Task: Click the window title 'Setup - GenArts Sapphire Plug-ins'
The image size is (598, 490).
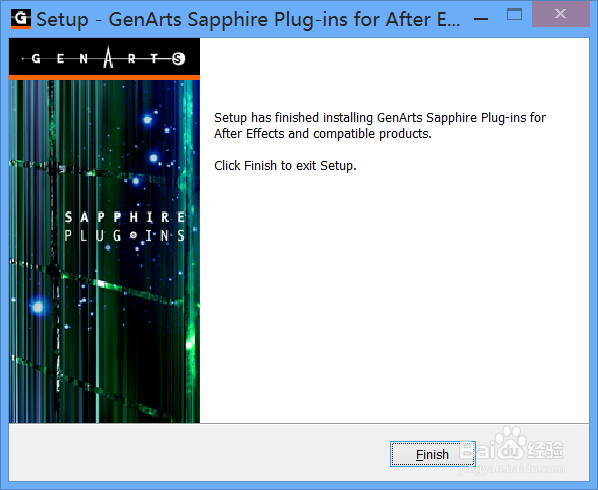Action: [x=248, y=19]
